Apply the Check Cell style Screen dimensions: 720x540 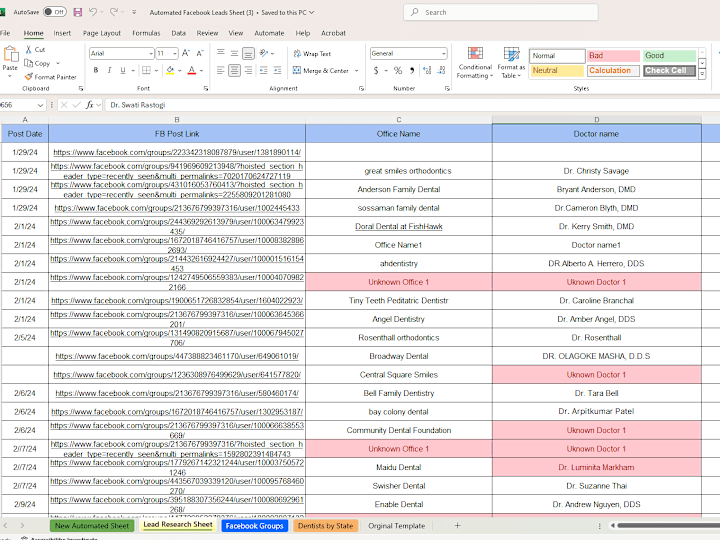(x=669, y=70)
